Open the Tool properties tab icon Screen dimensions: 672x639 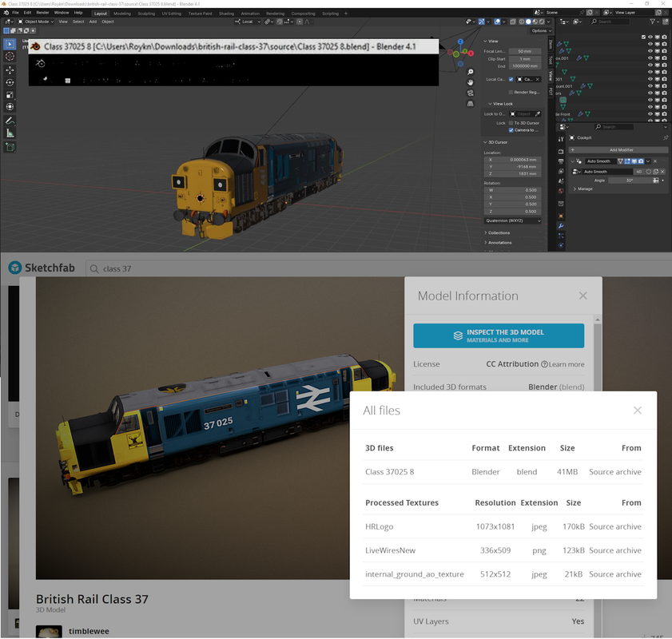click(561, 139)
